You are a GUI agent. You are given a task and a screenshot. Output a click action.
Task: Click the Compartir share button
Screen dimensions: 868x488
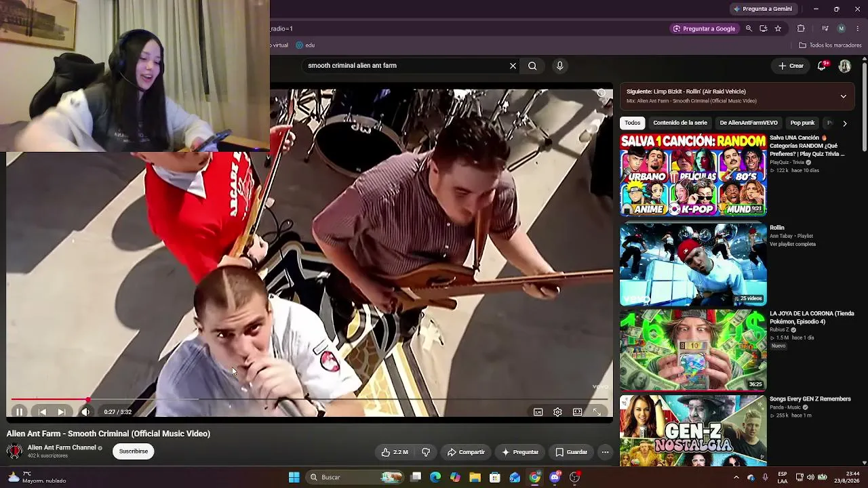[x=466, y=452]
